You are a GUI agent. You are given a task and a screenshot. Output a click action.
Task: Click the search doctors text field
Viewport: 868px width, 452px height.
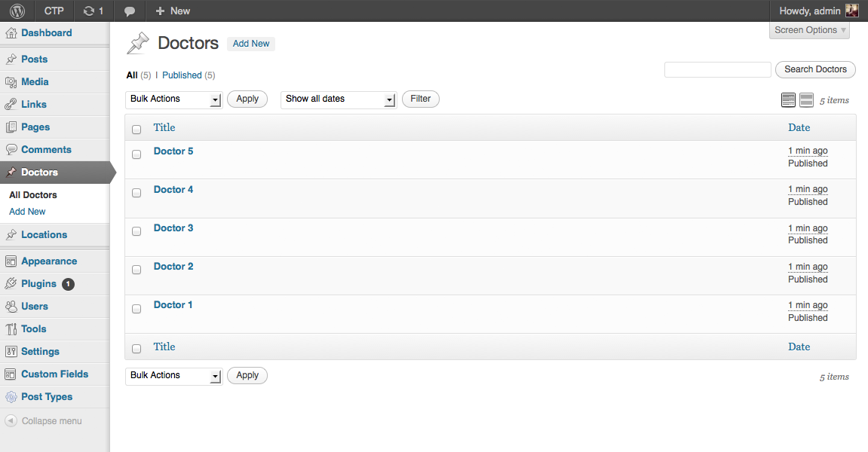pyautogui.click(x=717, y=69)
